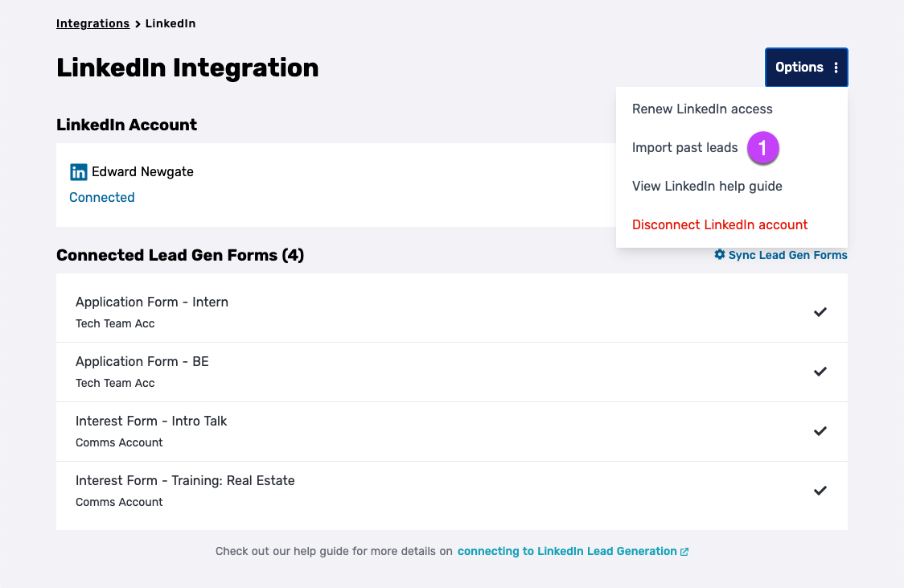904x588 pixels.
Task: Click the Connected status text
Action: [102, 197]
